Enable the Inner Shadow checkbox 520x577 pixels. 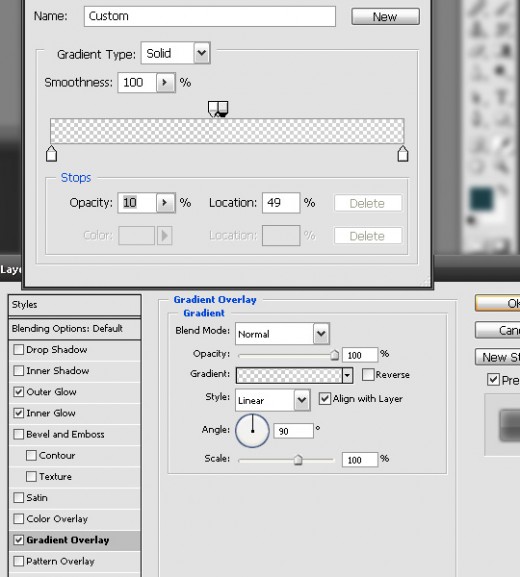18,370
